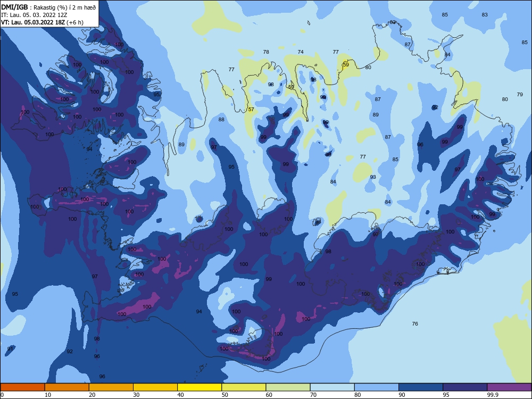532x399 pixels.
Task: Click the '10' legend tick label
Action: pos(48,395)
